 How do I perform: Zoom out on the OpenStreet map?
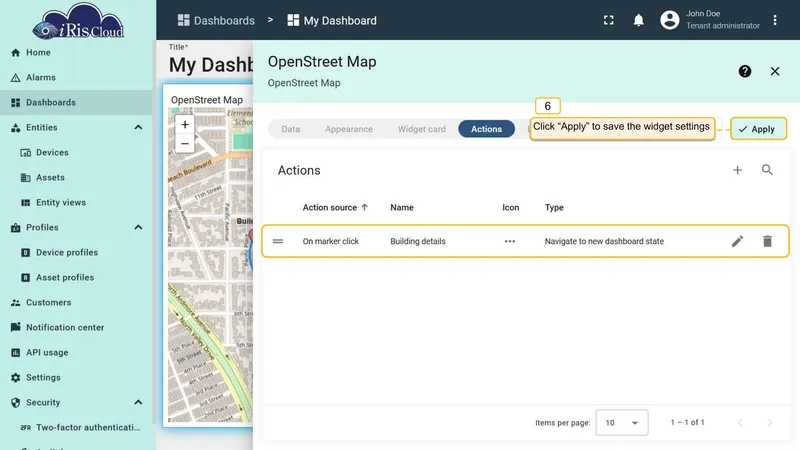tap(185, 144)
